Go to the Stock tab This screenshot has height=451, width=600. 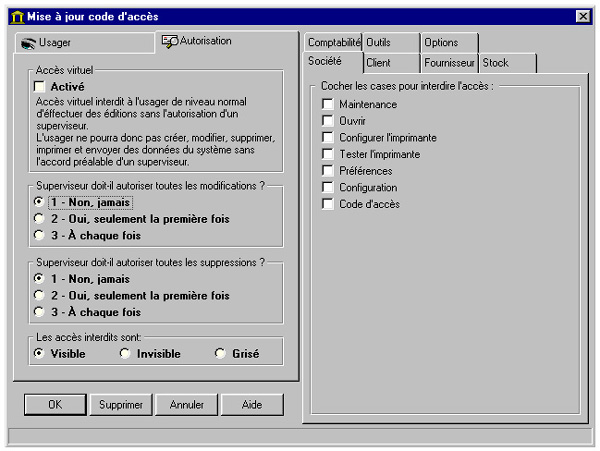[x=507, y=63]
